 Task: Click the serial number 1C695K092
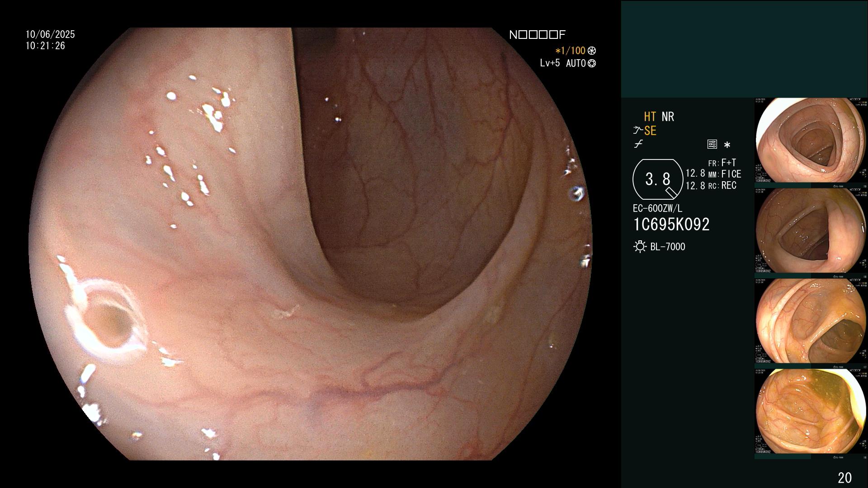671,224
